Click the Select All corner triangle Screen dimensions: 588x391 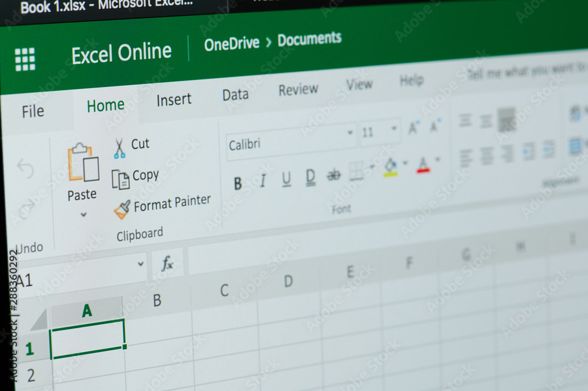pos(39,320)
